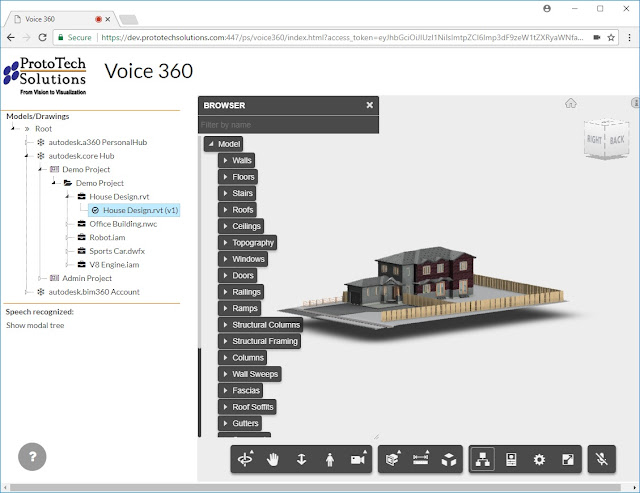Click the Home view icon
This screenshot has height=493, width=640.
[x=571, y=103]
